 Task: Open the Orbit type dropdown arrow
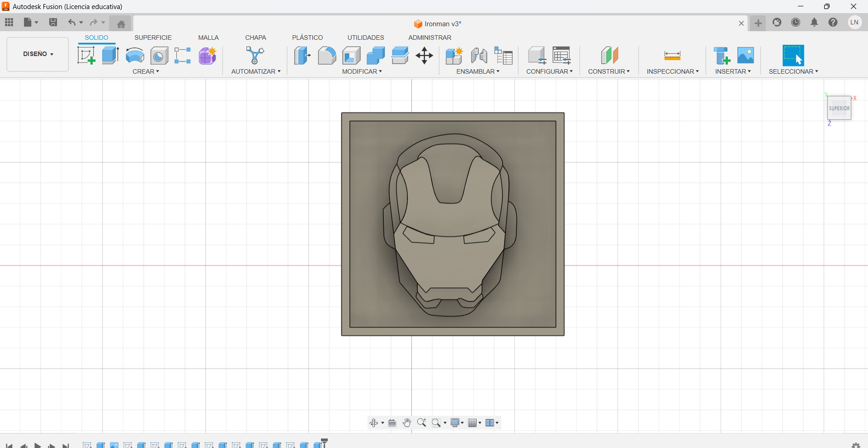coord(382,423)
